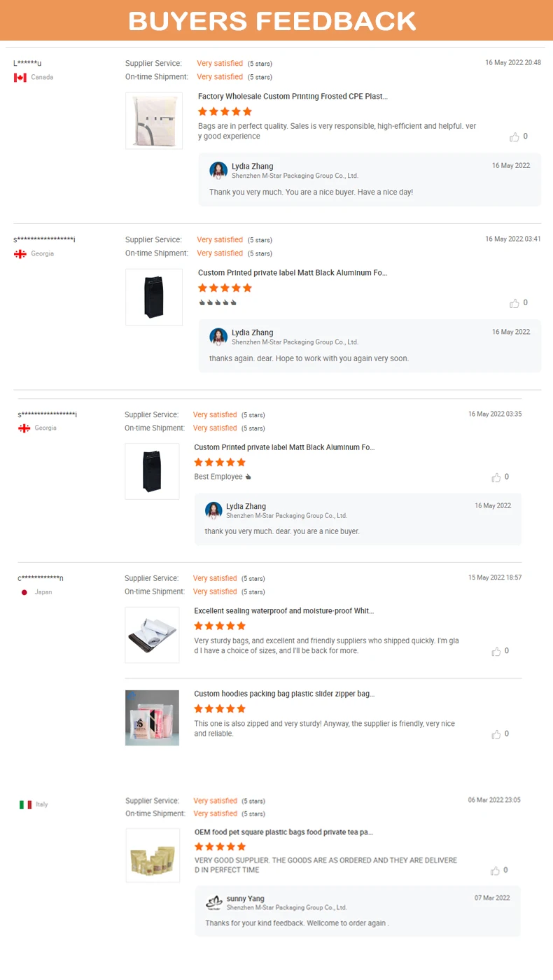Open the white mailer bag product thumbnail
This screenshot has height=980, width=553.
[x=152, y=635]
